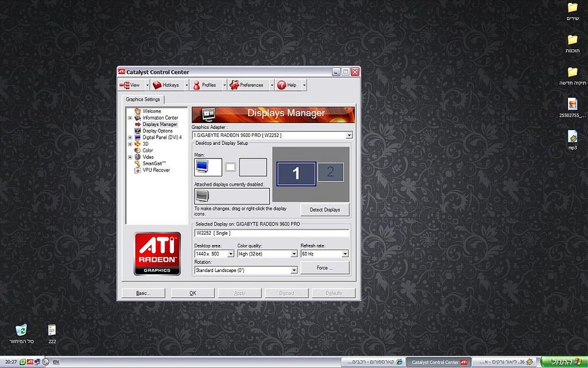Select Display Options tree item
Viewport: 588px width, 368px height.
[158, 131]
